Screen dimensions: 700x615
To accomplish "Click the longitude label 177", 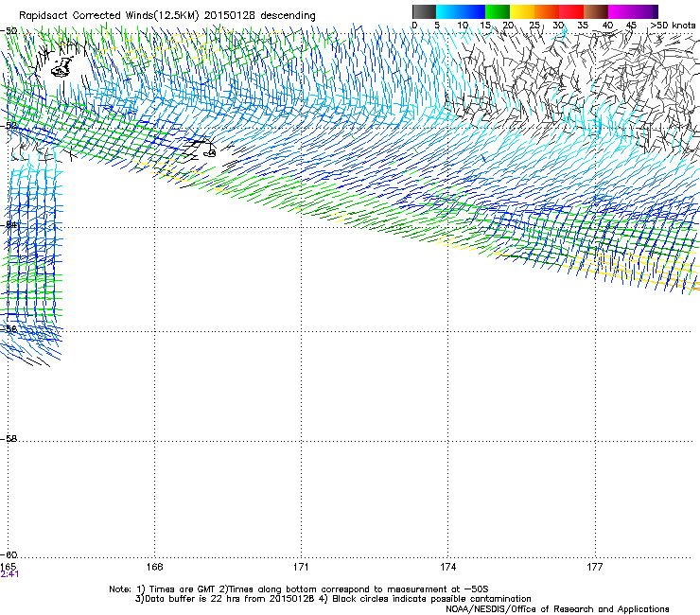I will [x=595, y=567].
